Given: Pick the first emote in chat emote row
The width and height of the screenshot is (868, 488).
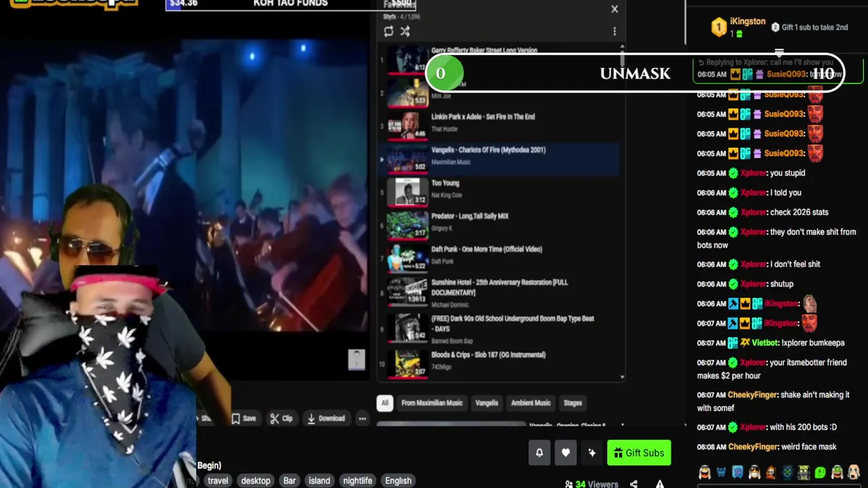Looking at the screenshot, I should (705, 472).
